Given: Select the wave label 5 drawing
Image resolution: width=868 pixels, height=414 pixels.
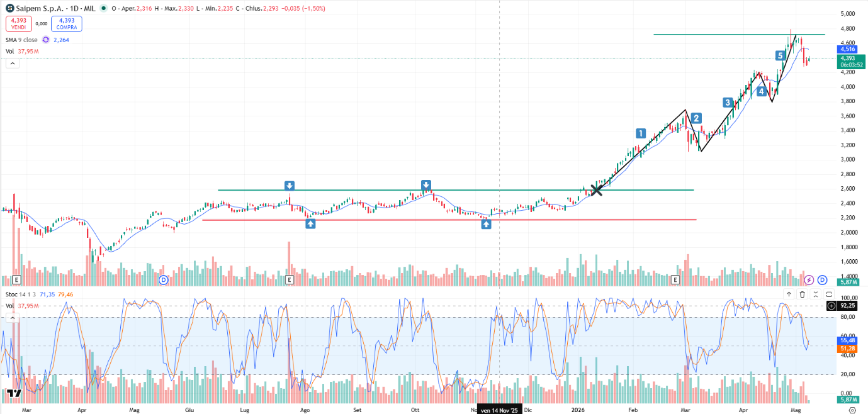Looking at the screenshot, I should coord(780,55).
